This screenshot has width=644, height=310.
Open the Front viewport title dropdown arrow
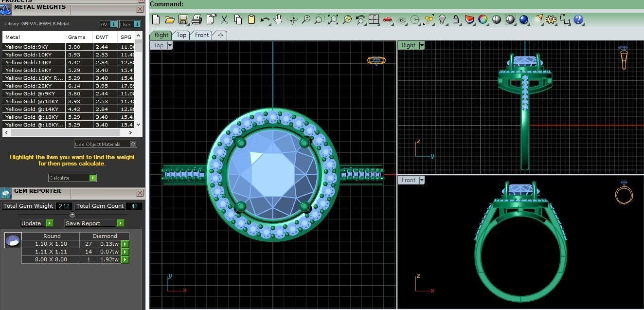422,180
